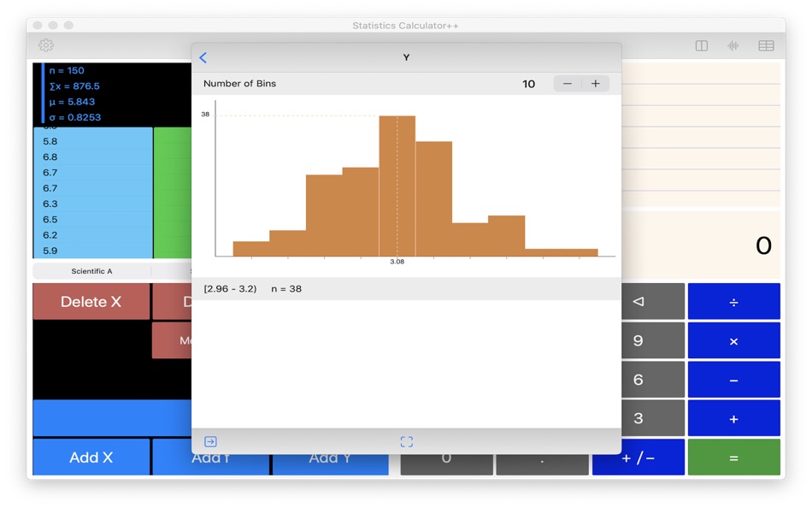Select the X list value 5.8

50,141
